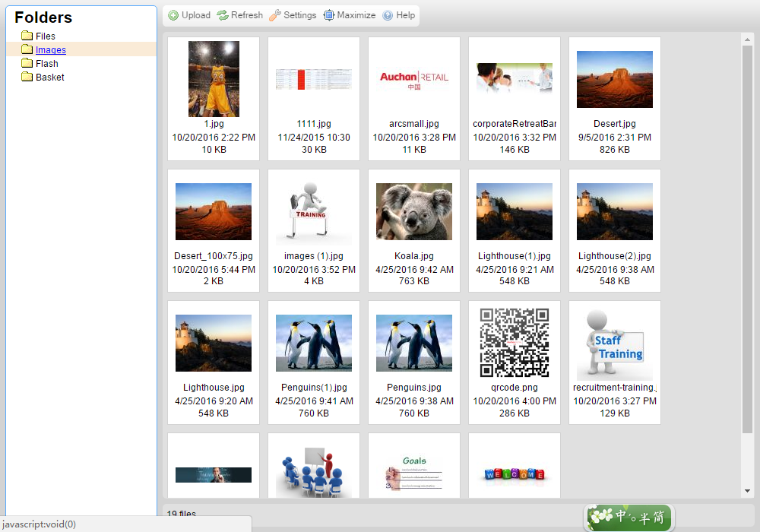This screenshot has width=760, height=532.
Task: Click the '19 files' status text
Action: [x=182, y=513]
